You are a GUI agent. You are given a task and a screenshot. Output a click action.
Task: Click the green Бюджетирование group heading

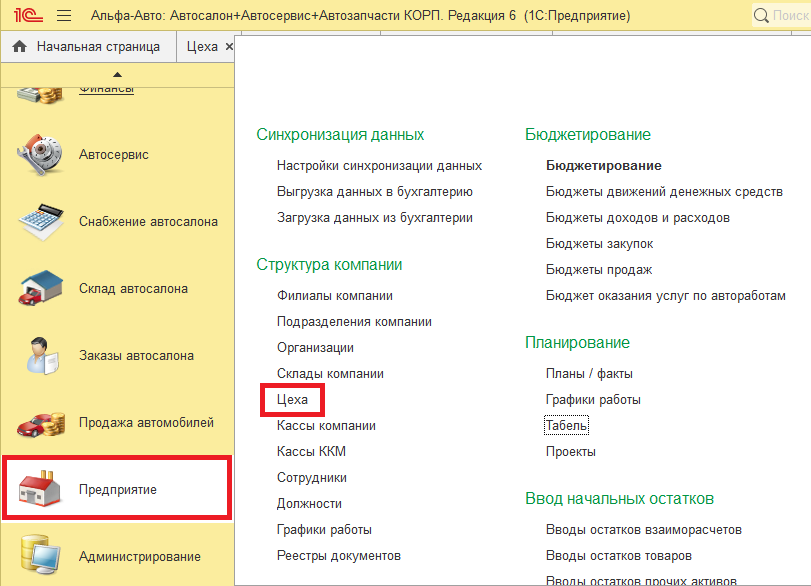(588, 134)
